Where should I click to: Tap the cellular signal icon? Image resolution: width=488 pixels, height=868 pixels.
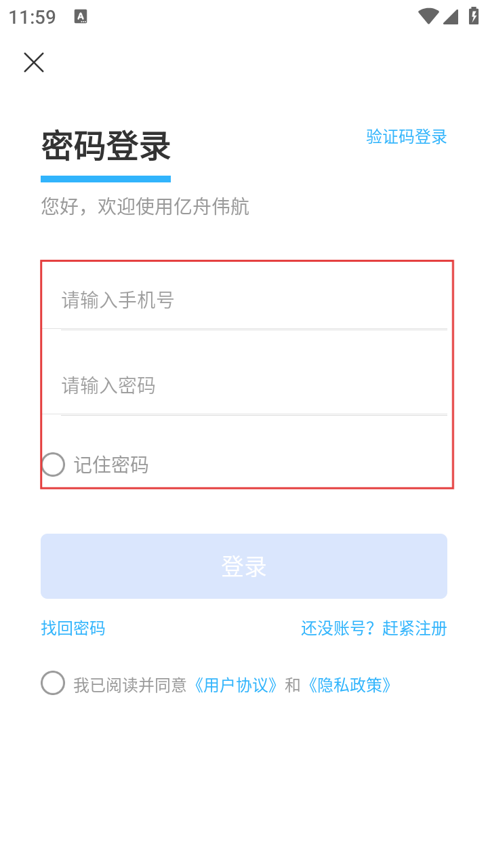coord(451,16)
